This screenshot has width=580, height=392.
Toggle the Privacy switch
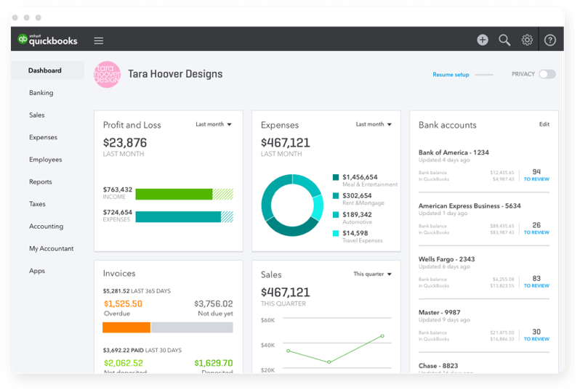[547, 74]
